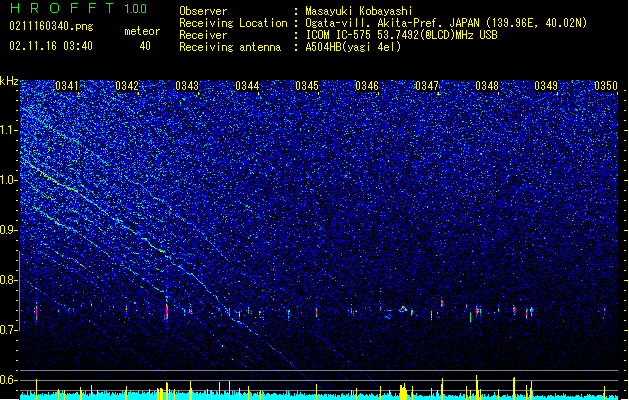Click the 1.1 kHz frequency tick label

[9, 130]
